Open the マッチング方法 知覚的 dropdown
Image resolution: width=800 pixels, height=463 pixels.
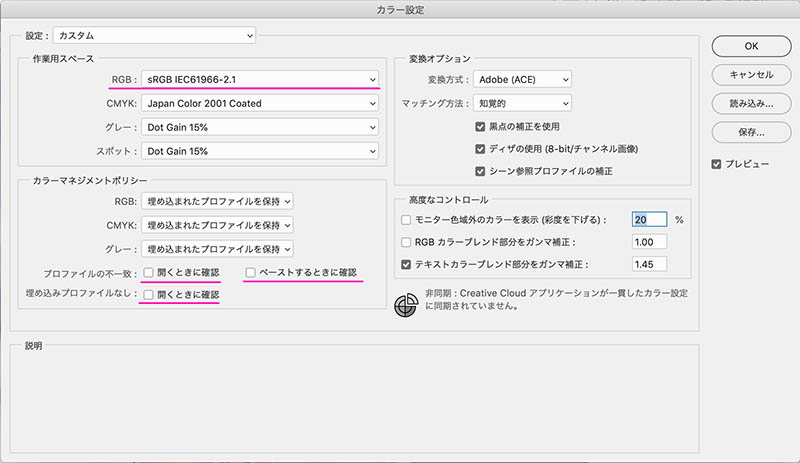pyautogui.click(x=522, y=103)
